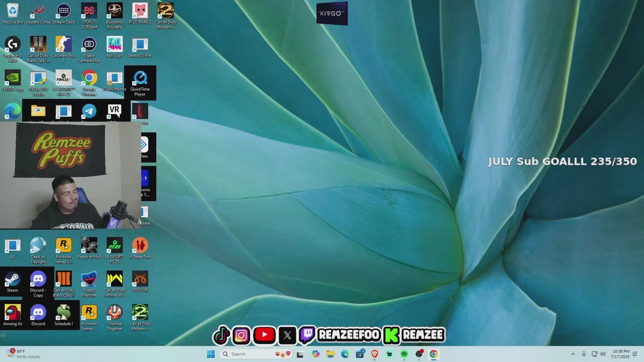
Task: Launch Call of Duty Infinite Warfare
Action: pos(114,284)
